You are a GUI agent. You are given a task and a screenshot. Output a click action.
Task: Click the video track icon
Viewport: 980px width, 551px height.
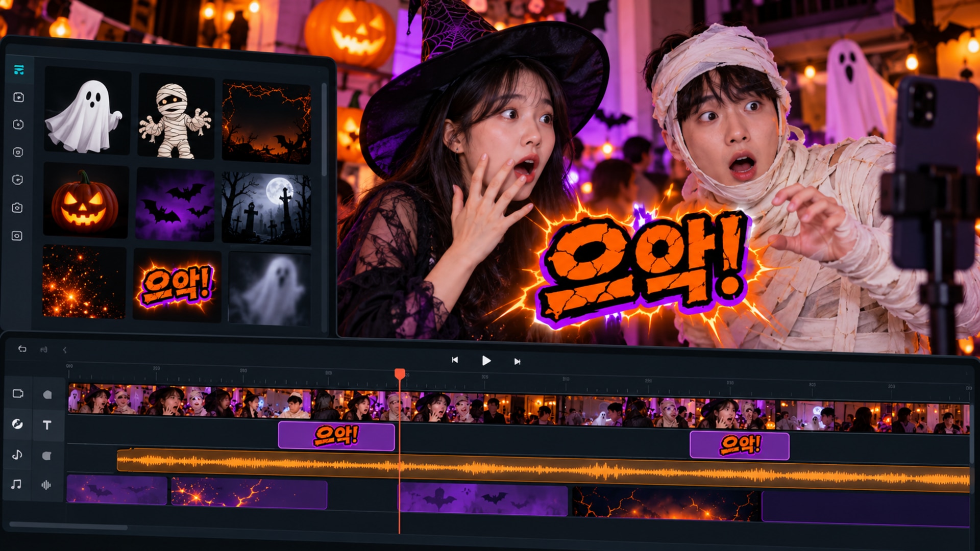pyautogui.click(x=18, y=393)
